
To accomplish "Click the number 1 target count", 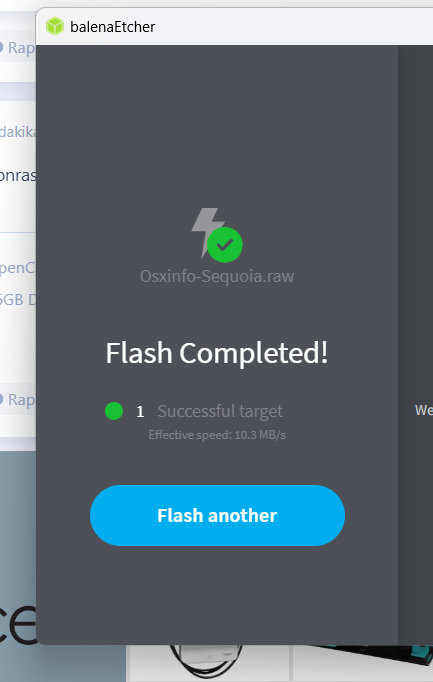I will (140, 411).
